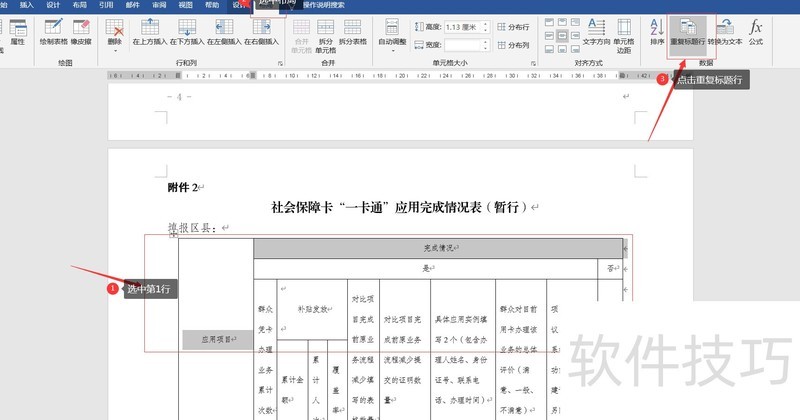
Task: Click the table move handle above table
Action: [173, 233]
